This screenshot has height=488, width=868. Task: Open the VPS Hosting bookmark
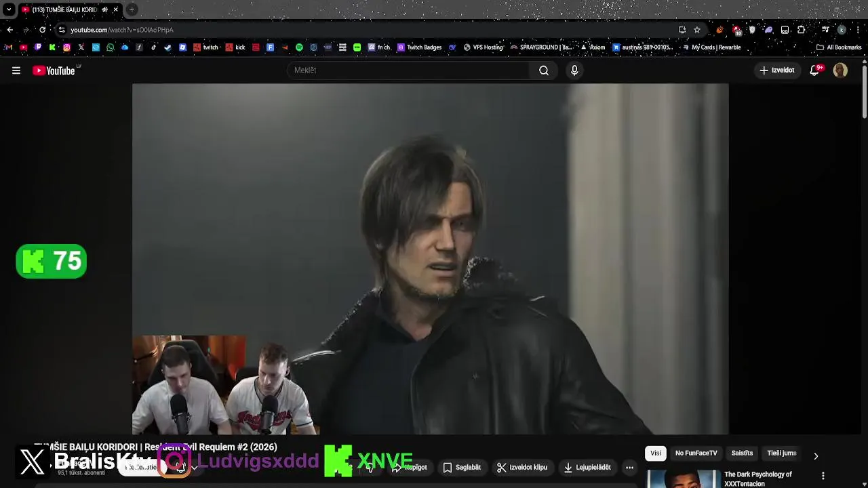(483, 47)
